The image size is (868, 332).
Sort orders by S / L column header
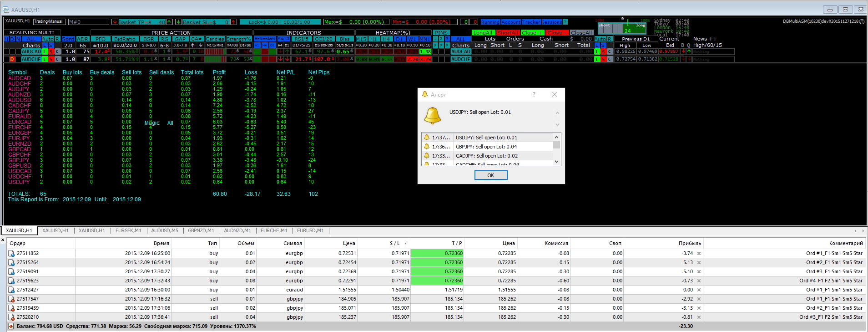(x=384, y=243)
